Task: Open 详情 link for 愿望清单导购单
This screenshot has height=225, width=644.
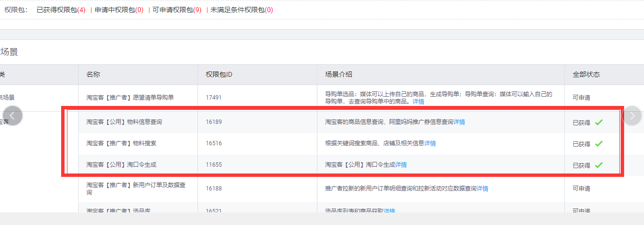Action: click(x=418, y=102)
